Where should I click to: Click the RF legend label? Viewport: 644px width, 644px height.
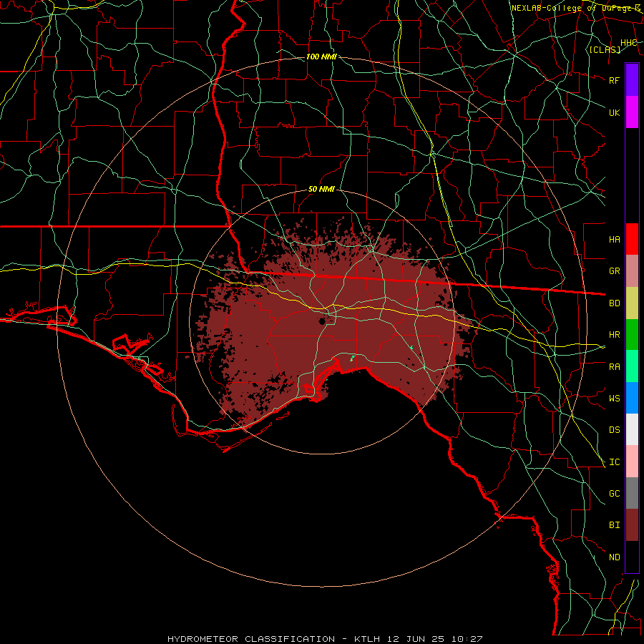pos(615,80)
